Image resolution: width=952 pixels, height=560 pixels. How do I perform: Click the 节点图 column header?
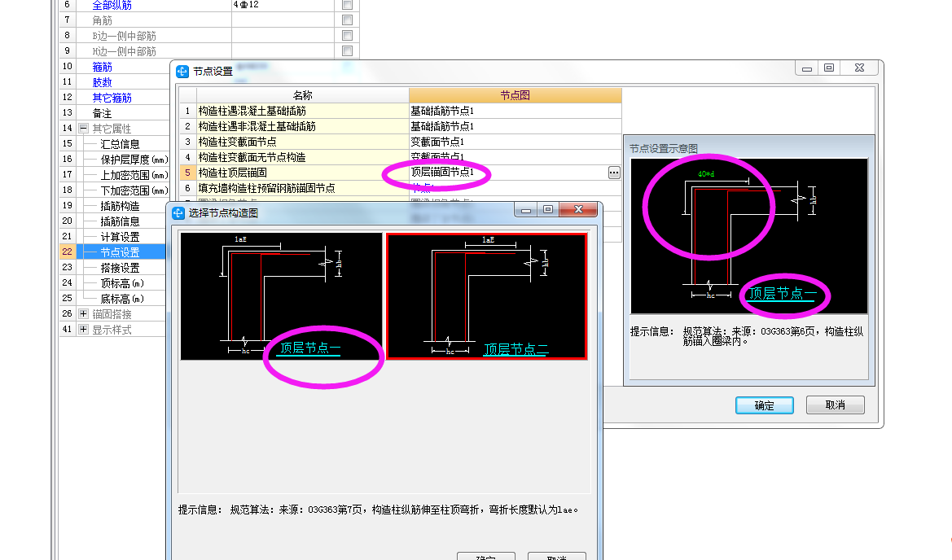click(x=515, y=95)
